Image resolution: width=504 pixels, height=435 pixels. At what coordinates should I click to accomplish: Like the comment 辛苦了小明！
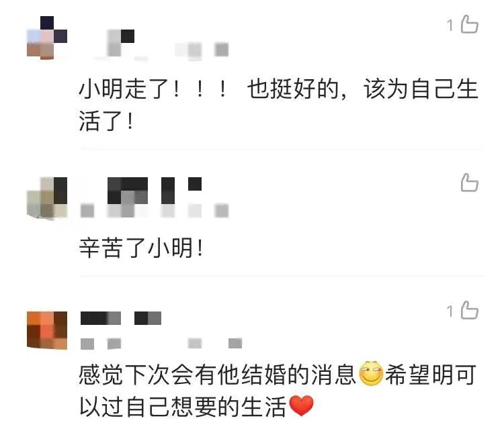pyautogui.click(x=469, y=183)
